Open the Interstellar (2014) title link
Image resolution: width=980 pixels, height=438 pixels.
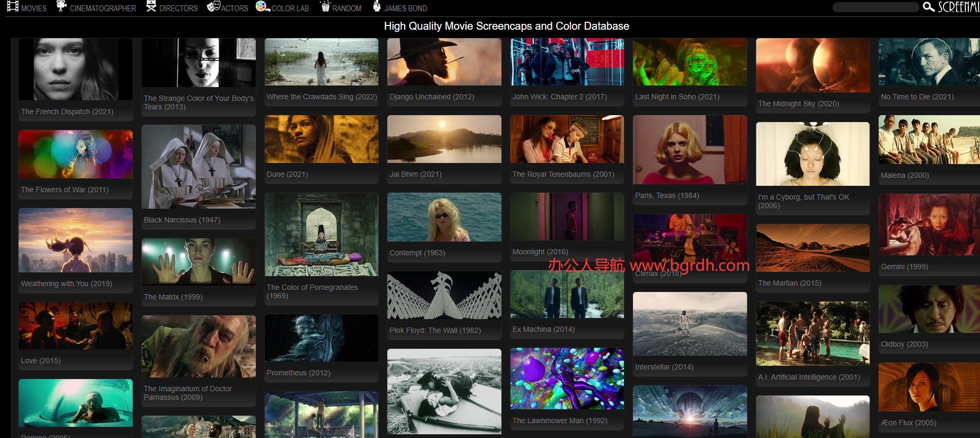[664, 367]
